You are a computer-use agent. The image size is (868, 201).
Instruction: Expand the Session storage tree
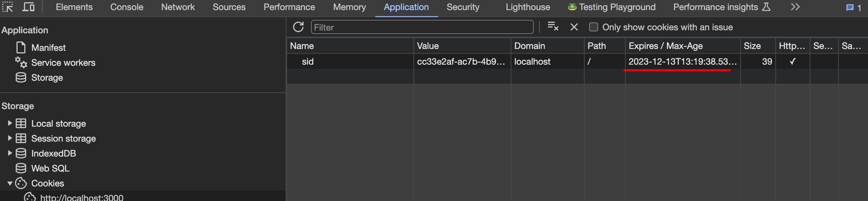pos(10,138)
